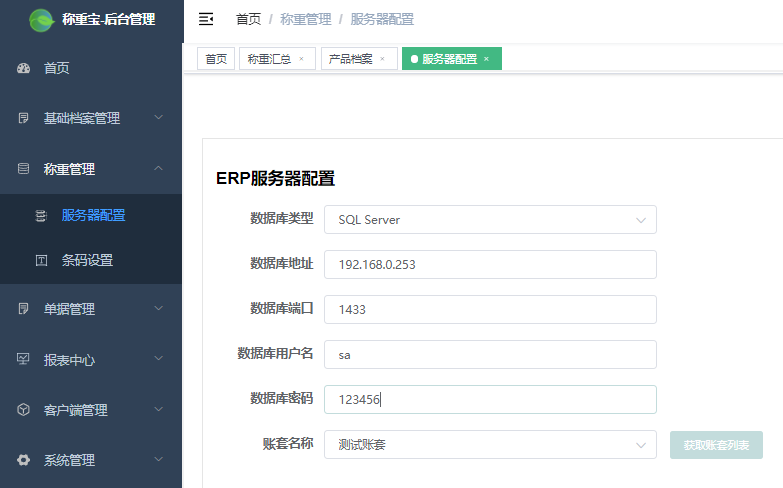Click the sidebar collapse hamburger icon
This screenshot has height=488, width=783.
click(206, 19)
